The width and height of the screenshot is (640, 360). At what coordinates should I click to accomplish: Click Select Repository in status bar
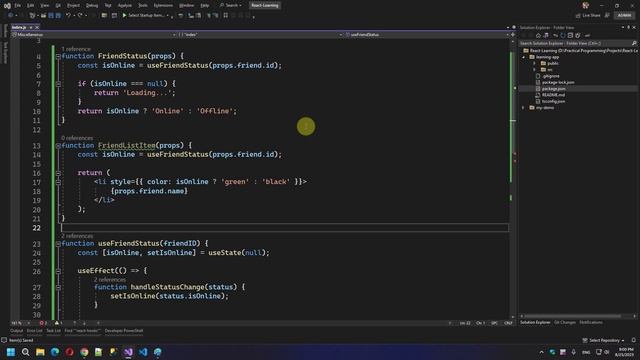(x=604, y=340)
